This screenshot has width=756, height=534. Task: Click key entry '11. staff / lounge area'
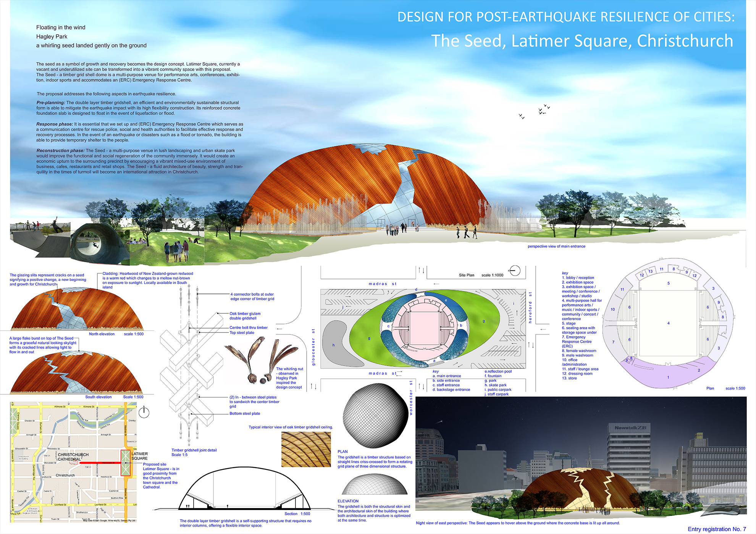click(580, 369)
